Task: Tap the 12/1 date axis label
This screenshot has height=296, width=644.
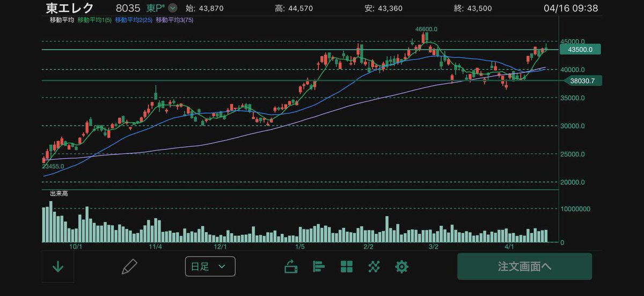Action: click(221, 247)
